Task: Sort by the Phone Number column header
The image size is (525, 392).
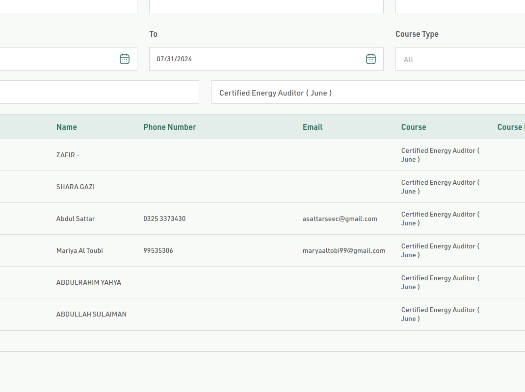Action: (x=170, y=127)
